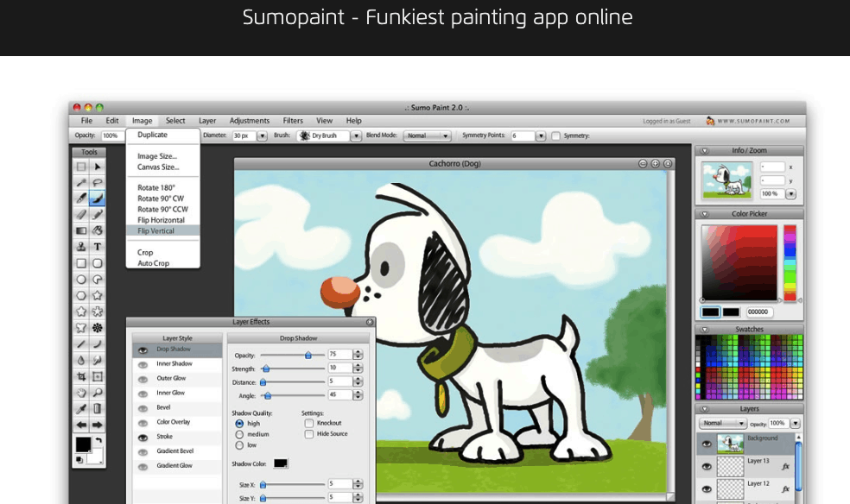The image size is (850, 504).
Task: Visit the www.sumopaint.com link
Action: pos(753,122)
